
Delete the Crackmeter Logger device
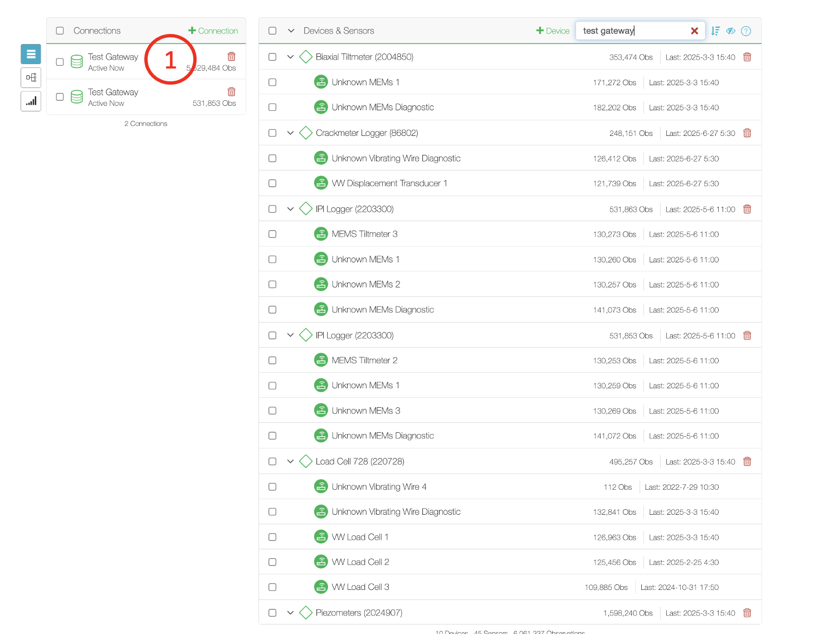pos(747,133)
